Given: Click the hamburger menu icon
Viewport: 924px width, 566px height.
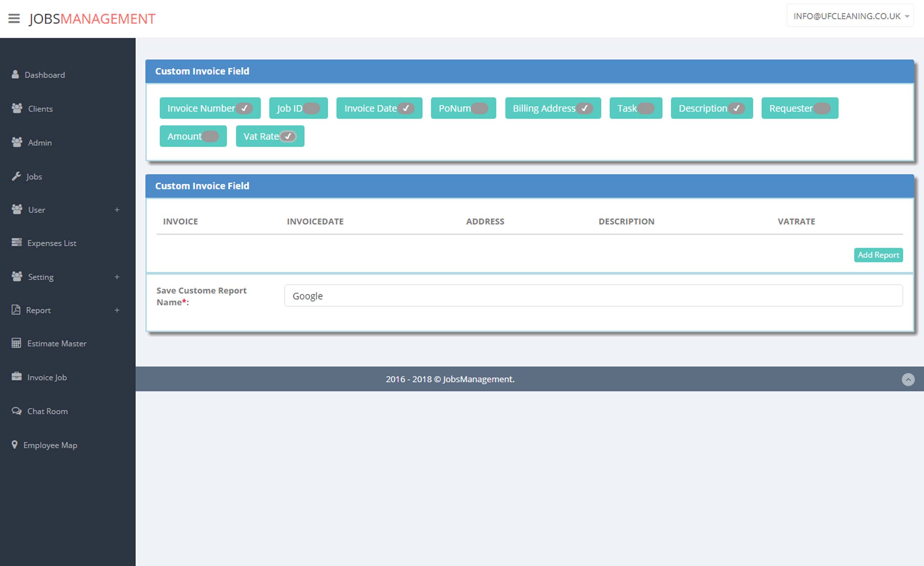Looking at the screenshot, I should tap(14, 19).
